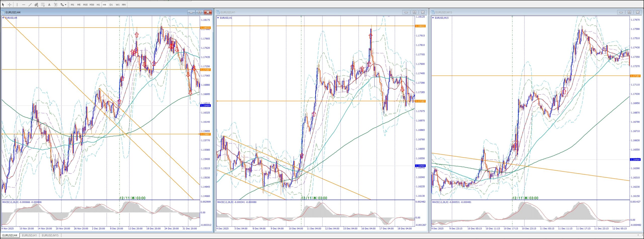644x239 pixels.
Task: Open the EURUSD,H1 chart tab
Action: coord(29,235)
